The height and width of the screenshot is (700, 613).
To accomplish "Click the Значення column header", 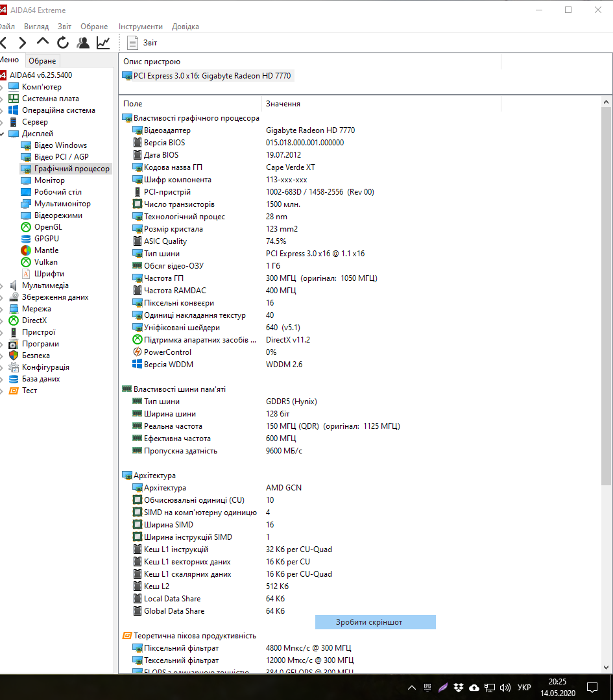I will tap(381, 104).
